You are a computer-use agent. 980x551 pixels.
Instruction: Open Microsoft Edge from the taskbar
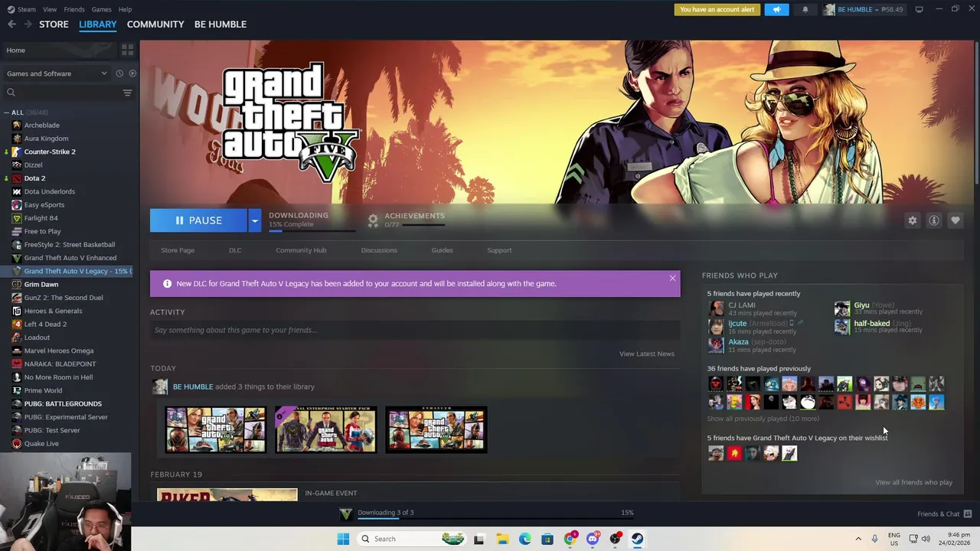click(525, 539)
